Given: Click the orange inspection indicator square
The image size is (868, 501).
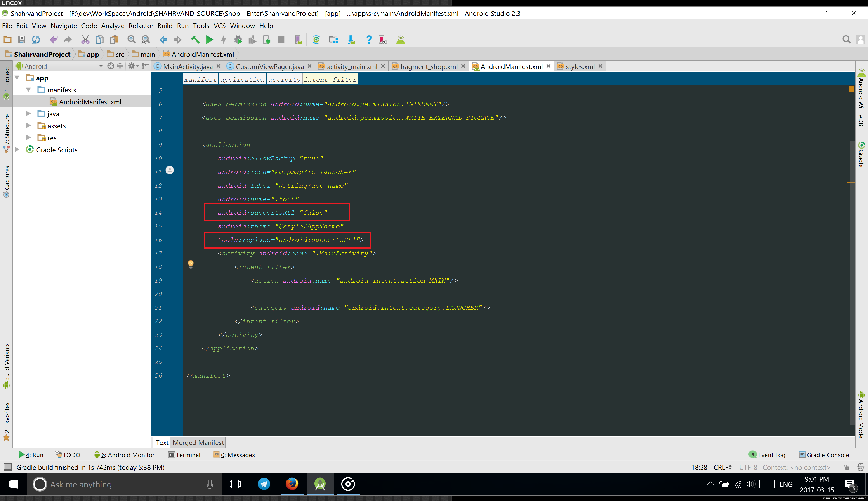Looking at the screenshot, I should [851, 89].
